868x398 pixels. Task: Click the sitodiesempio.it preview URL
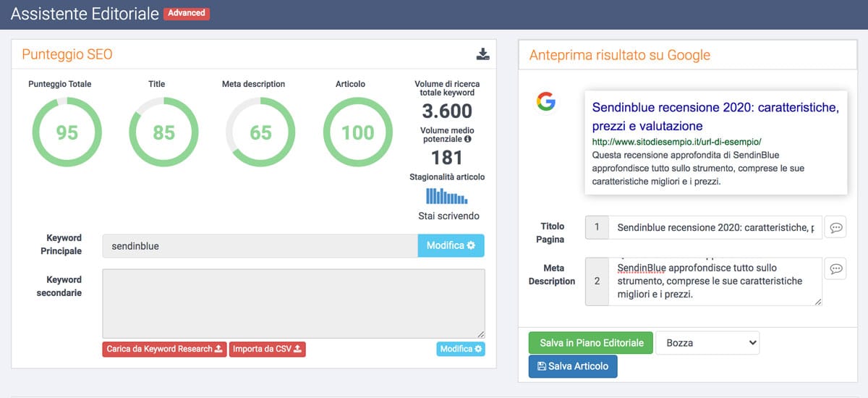(676, 142)
